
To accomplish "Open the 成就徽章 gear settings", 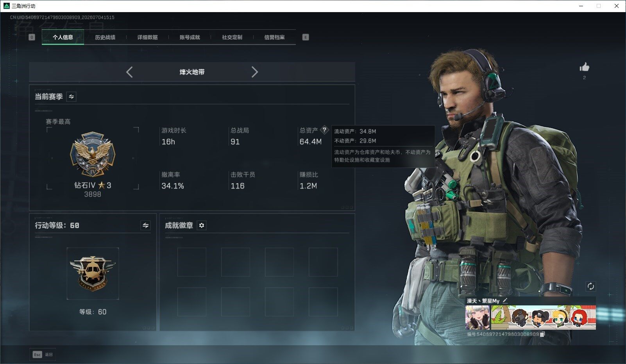I will 202,225.
